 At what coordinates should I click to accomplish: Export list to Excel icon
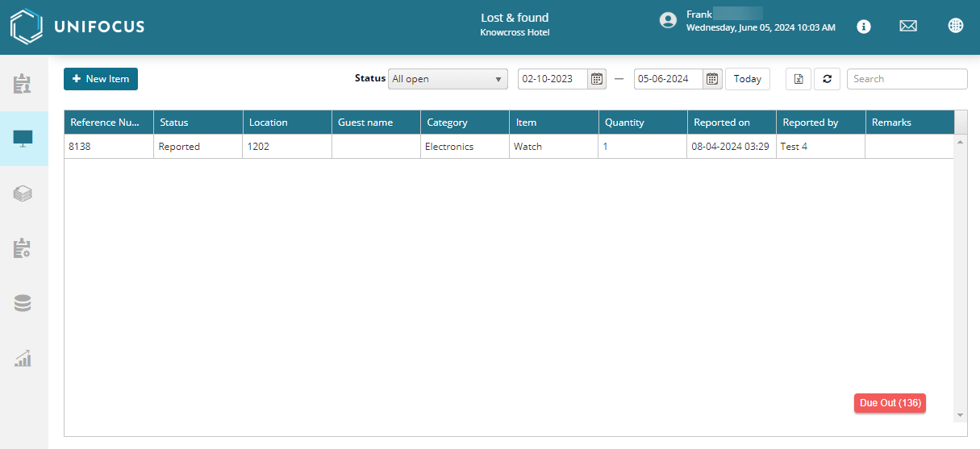(799, 79)
